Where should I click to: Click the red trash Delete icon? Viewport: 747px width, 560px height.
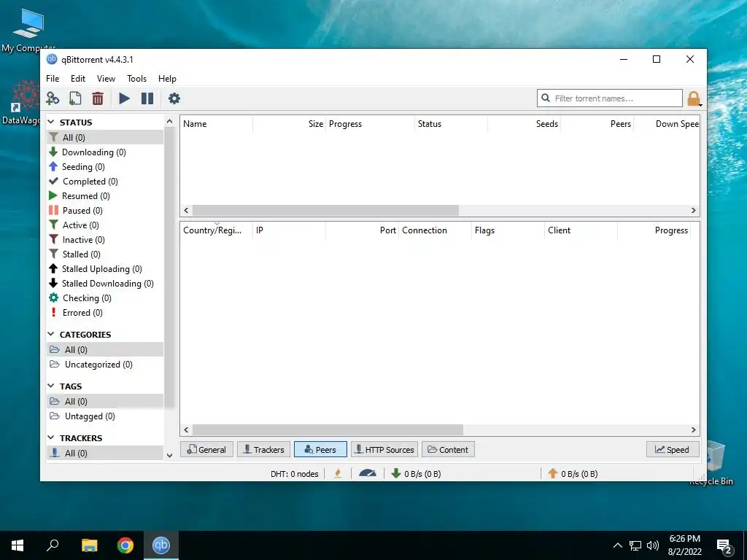coord(98,98)
